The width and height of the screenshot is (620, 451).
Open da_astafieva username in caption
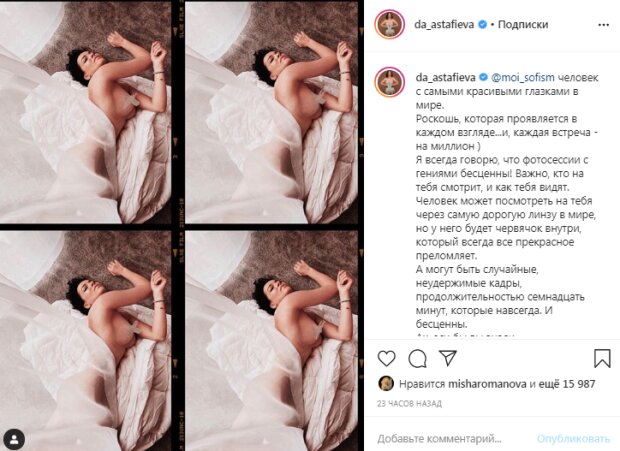tap(446, 78)
